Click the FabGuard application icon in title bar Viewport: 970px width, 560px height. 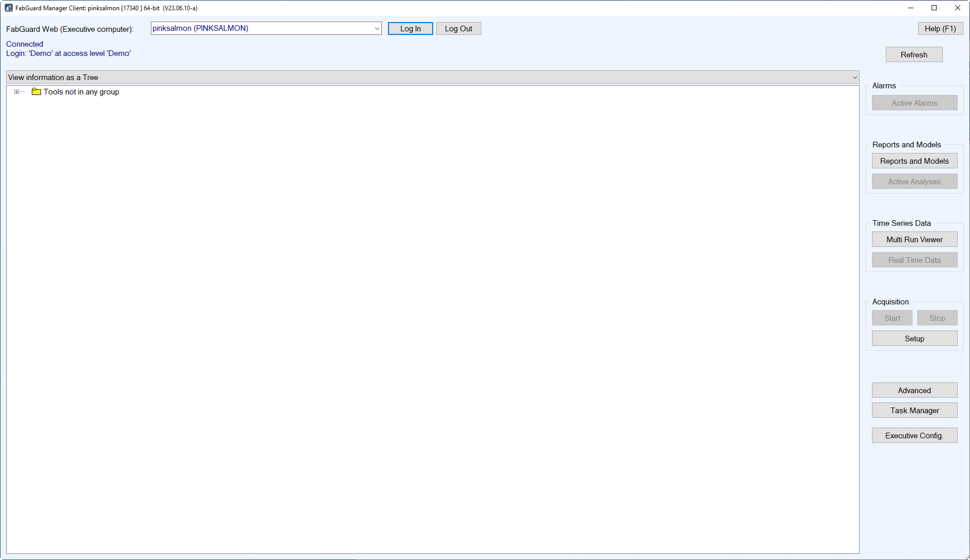pyautogui.click(x=8, y=8)
